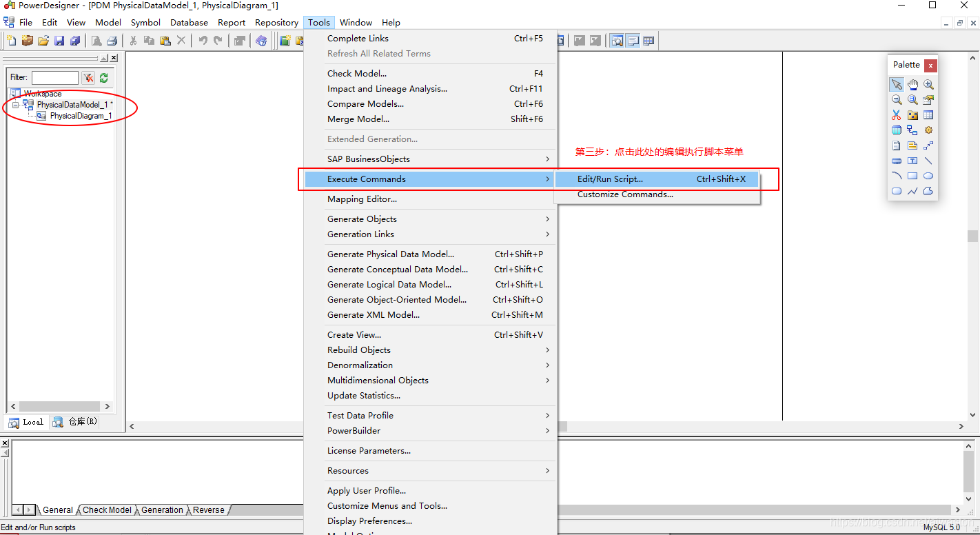This screenshot has height=535, width=980.
Task: Select the Arc tool in Palette
Action: [x=897, y=176]
